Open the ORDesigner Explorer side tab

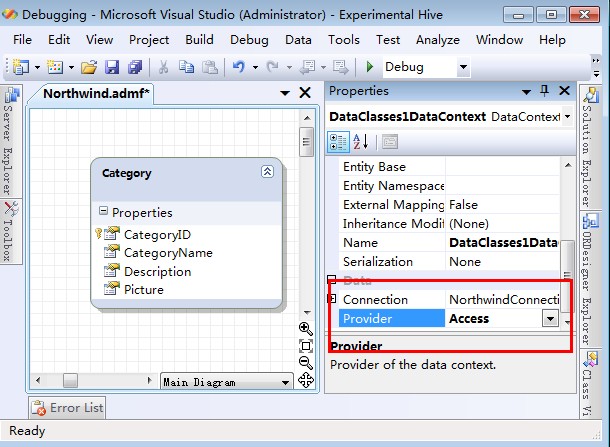pos(590,279)
